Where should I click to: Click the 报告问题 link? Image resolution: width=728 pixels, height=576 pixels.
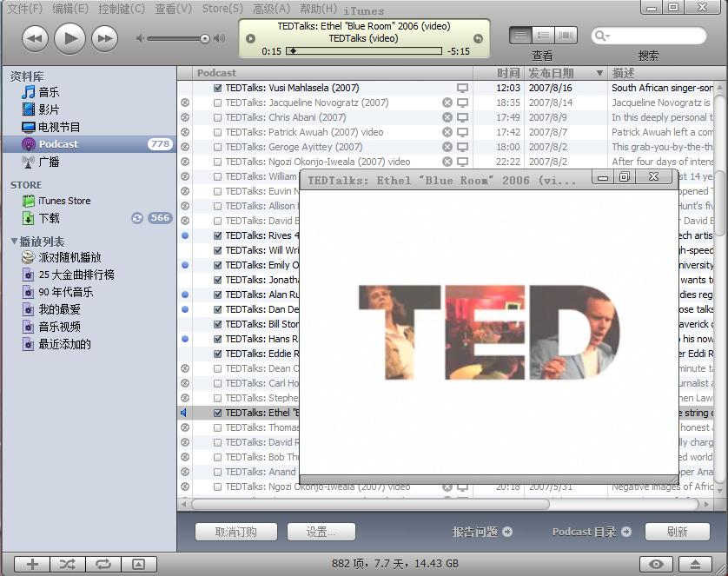[482, 532]
